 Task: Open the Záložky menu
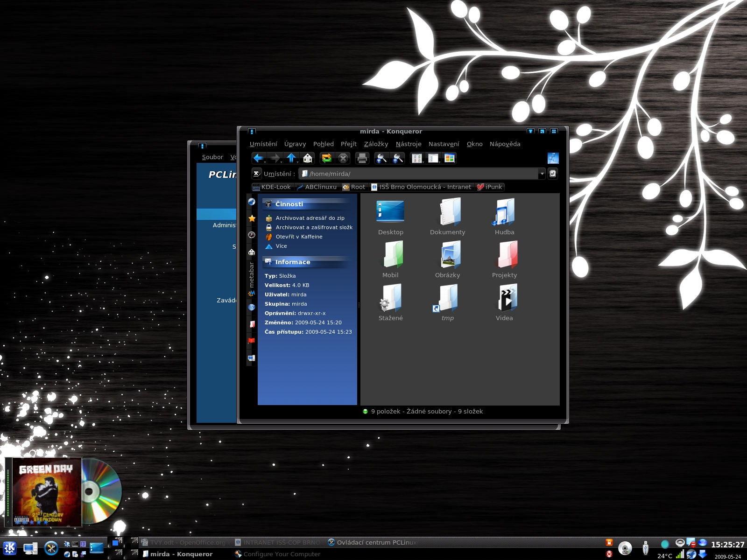coord(376,144)
